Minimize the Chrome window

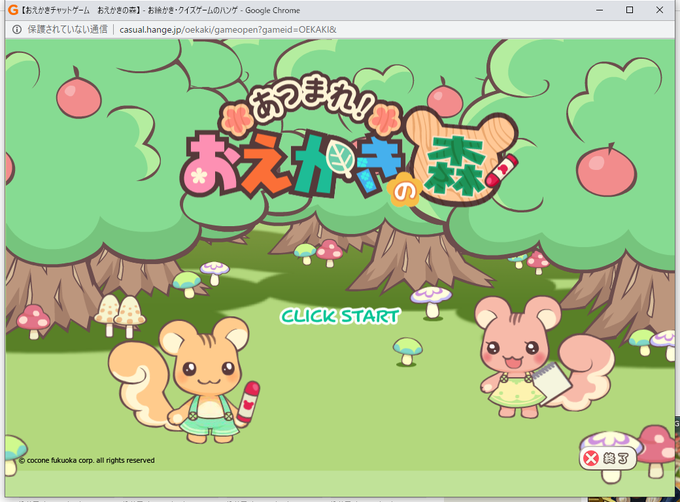click(x=599, y=10)
